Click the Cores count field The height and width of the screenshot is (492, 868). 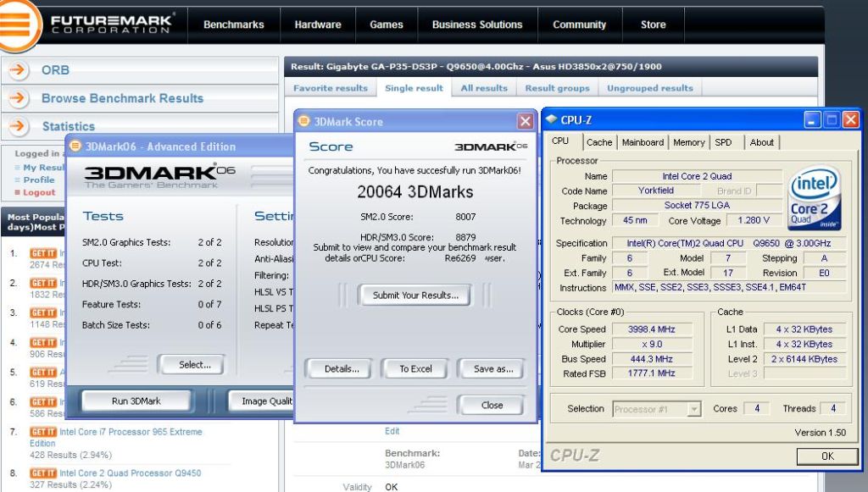[x=757, y=408]
